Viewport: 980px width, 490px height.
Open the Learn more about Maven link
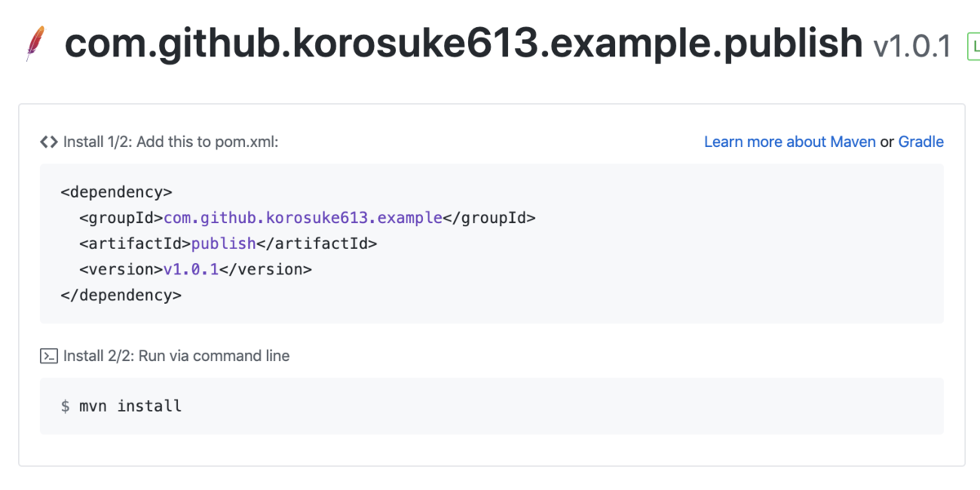point(789,141)
